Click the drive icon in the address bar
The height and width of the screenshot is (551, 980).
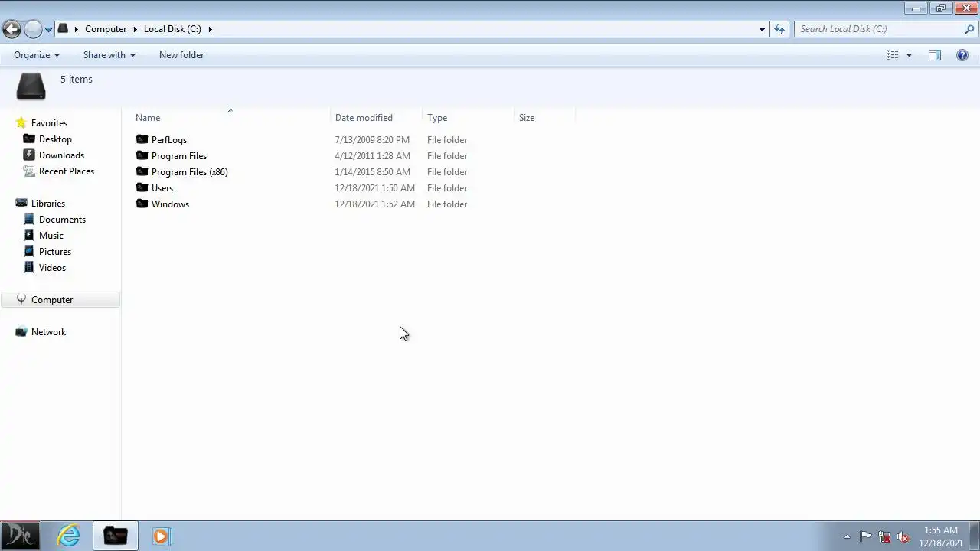tap(64, 29)
